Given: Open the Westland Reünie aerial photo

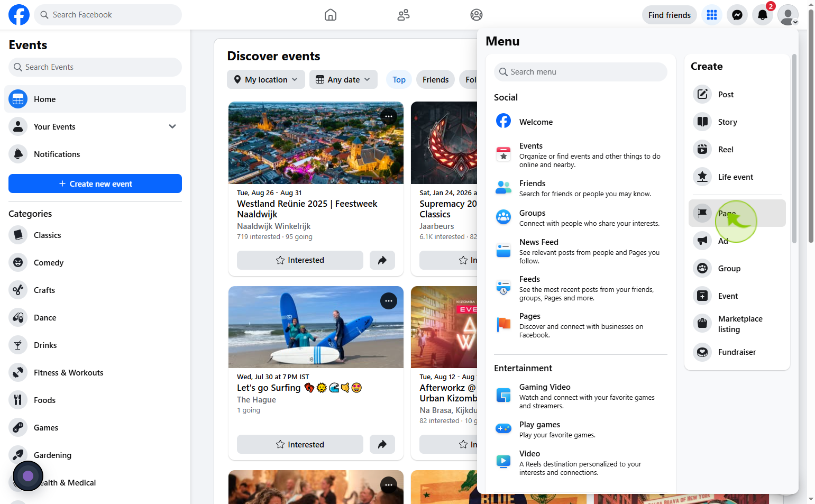Looking at the screenshot, I should tap(316, 143).
